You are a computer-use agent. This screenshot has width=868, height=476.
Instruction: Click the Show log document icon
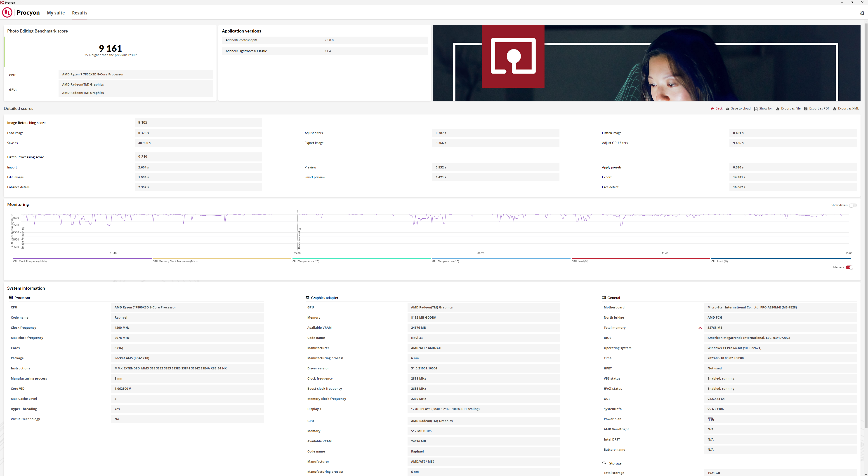coord(756,109)
